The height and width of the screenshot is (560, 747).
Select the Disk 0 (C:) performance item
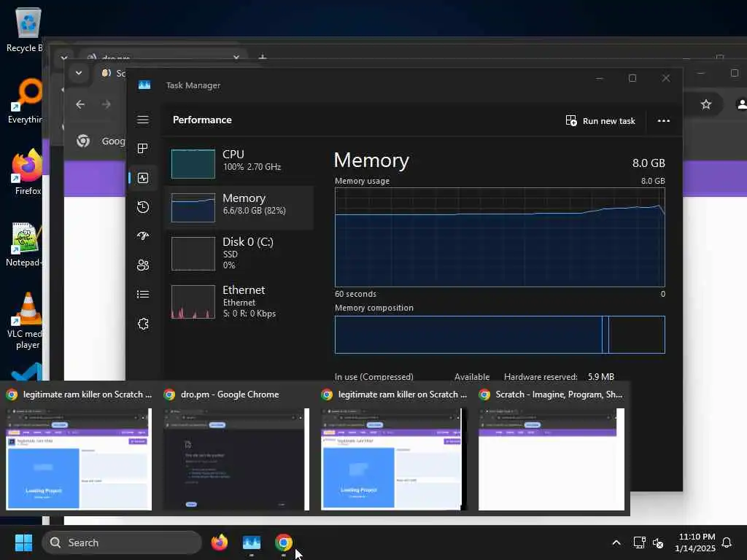point(239,253)
